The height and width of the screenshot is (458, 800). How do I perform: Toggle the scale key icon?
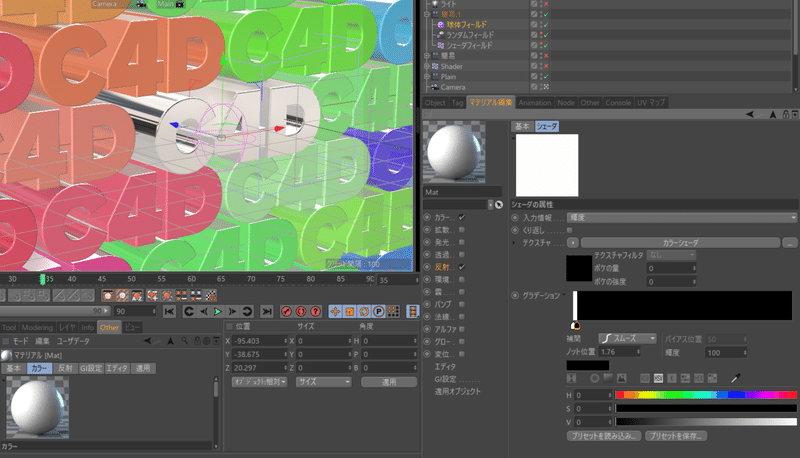[x=350, y=311]
